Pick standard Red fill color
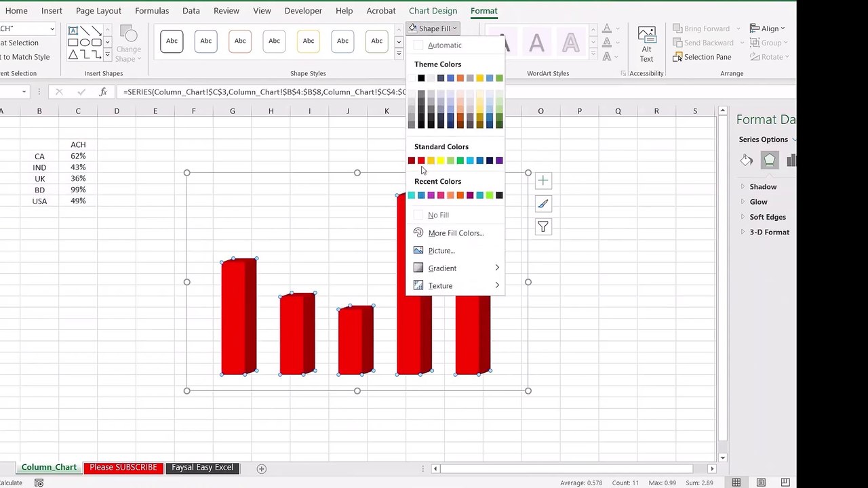Screen dimensions: 868x488 coord(421,161)
